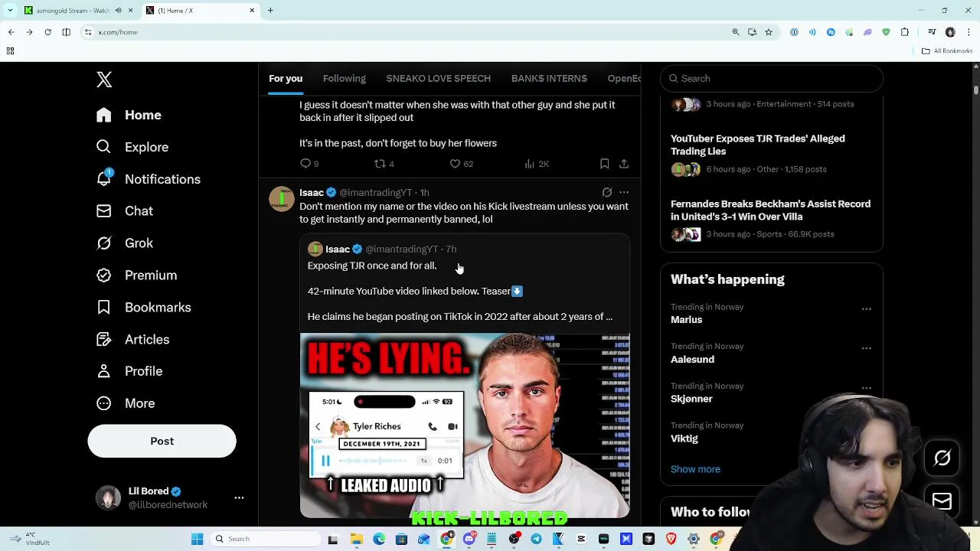Click the Post button
Screen dimensions: 980x551
coord(162,441)
